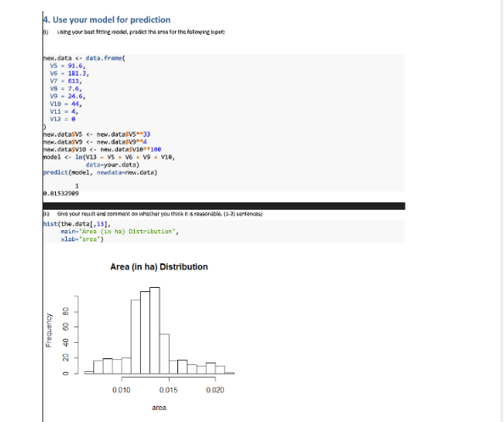Screen dimensions: 504x422
Task: Click the x-axis tick label 0.010
Action: [121, 390]
